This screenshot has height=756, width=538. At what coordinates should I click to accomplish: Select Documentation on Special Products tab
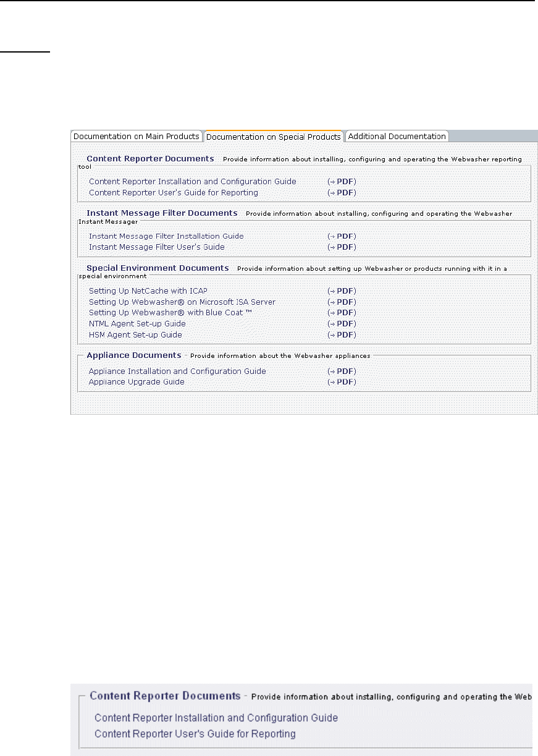coord(274,136)
